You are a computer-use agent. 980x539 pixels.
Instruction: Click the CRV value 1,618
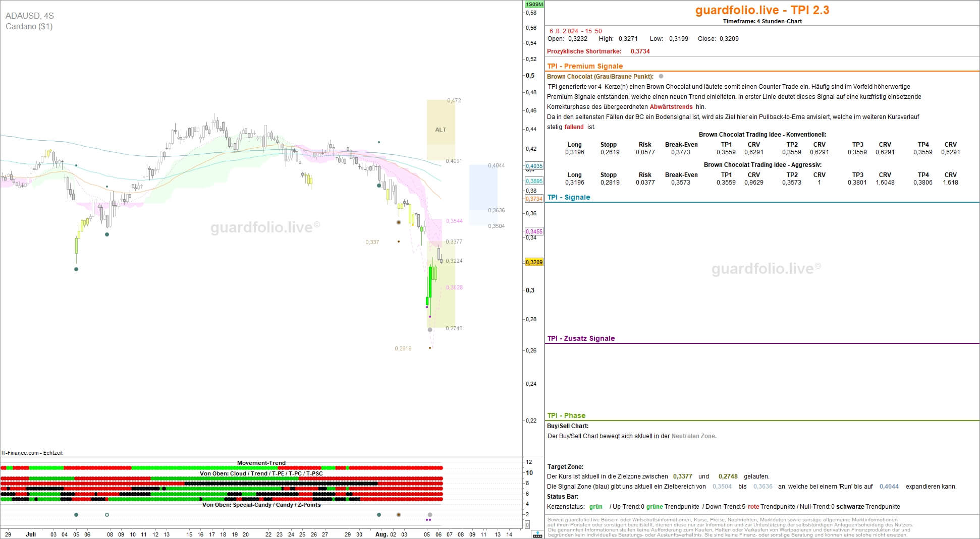point(950,183)
